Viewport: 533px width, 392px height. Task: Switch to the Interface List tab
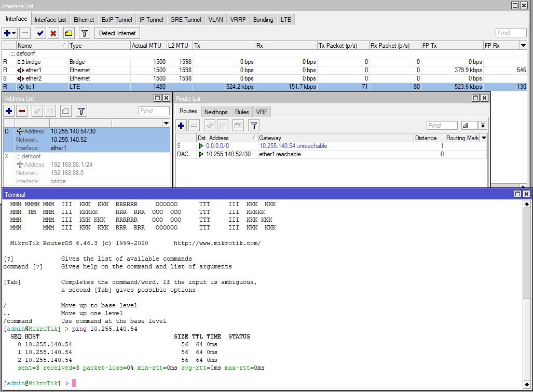(50, 20)
